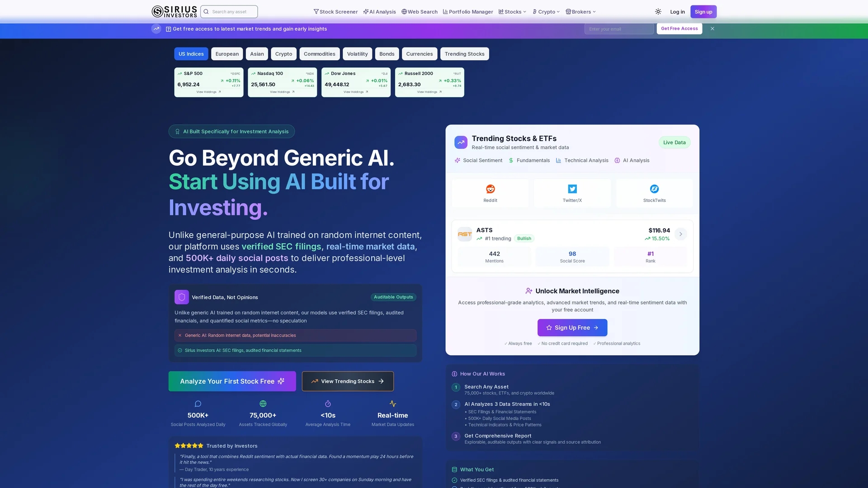Viewport: 868px width, 488px height.
Task: Click the Sign Up Free button
Action: (572, 328)
